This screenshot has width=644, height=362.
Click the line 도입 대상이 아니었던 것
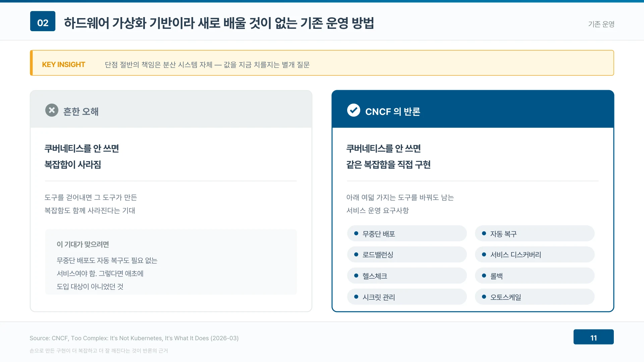tap(90, 286)
